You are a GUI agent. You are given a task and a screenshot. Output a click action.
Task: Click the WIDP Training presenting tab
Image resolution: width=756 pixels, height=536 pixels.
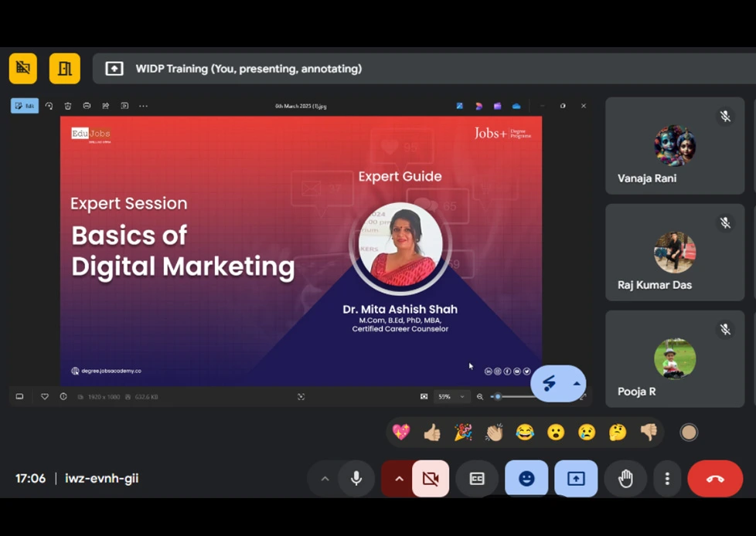[x=424, y=69]
